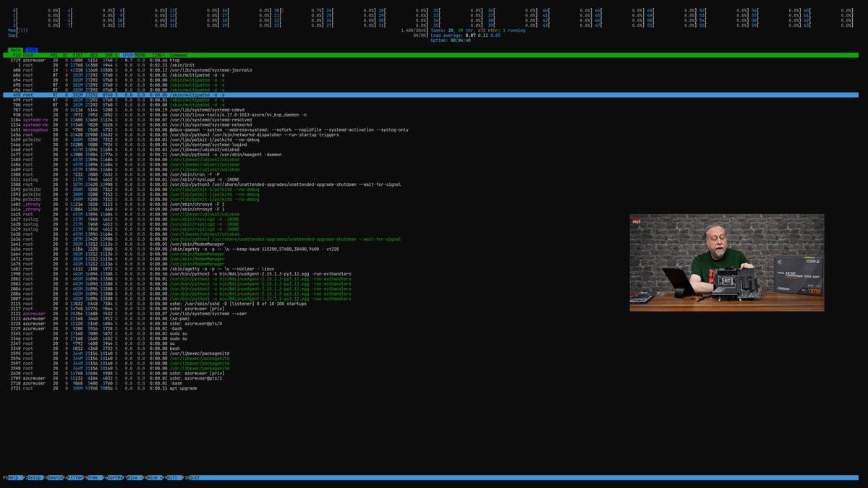Open F1 Help in the footer
868x488 pixels.
[13, 478]
